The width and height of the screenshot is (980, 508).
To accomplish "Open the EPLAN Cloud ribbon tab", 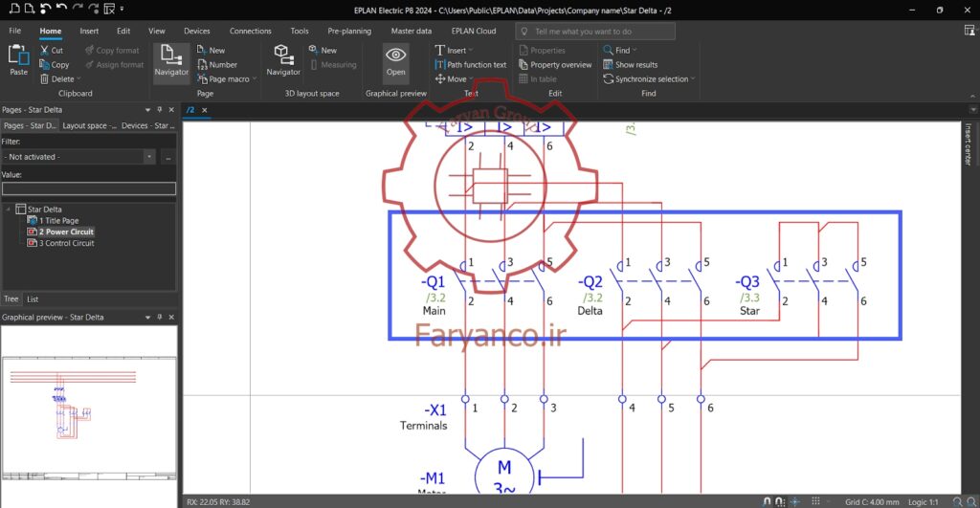I will (x=474, y=31).
